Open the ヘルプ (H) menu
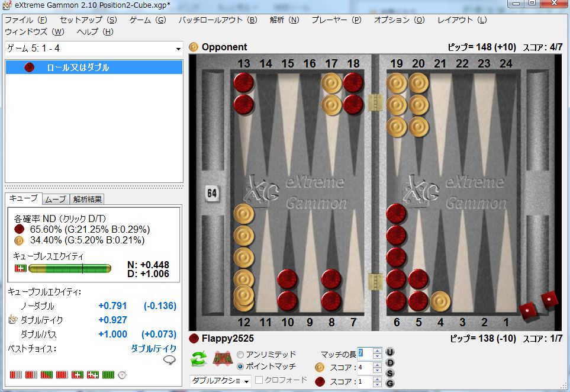Image resolution: width=570 pixels, height=392 pixels. (95, 32)
